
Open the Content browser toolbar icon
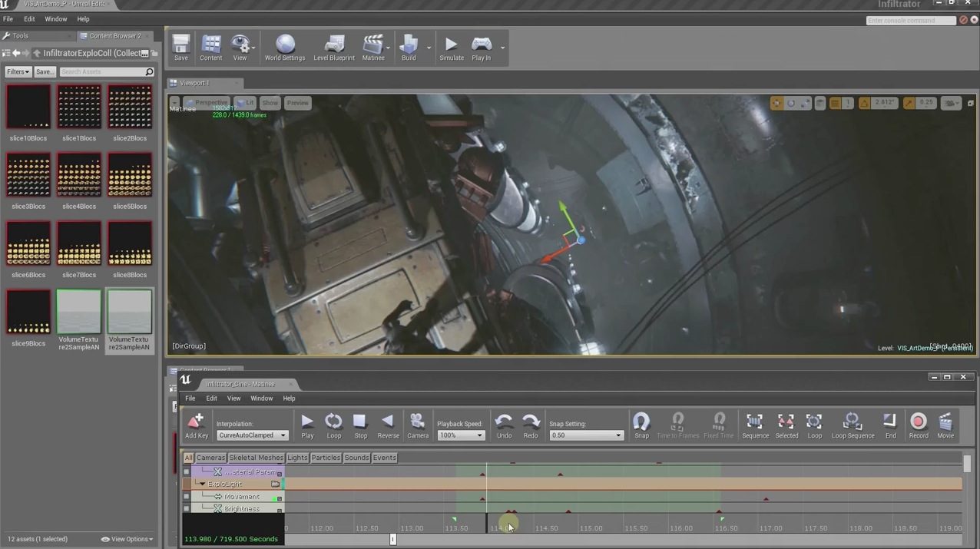pos(210,48)
